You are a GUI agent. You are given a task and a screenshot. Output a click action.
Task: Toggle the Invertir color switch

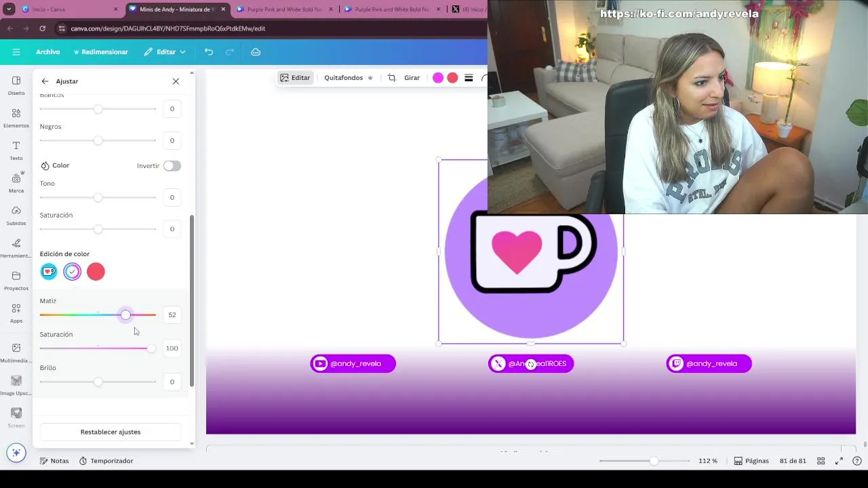(172, 166)
